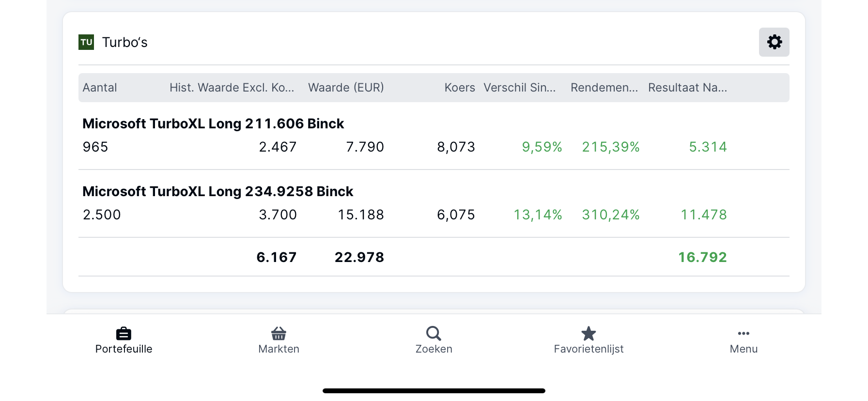Image resolution: width=868 pixels, height=401 pixels.
Task: Select the Hist. Waarde Excl. Ko... header
Action: 232,88
